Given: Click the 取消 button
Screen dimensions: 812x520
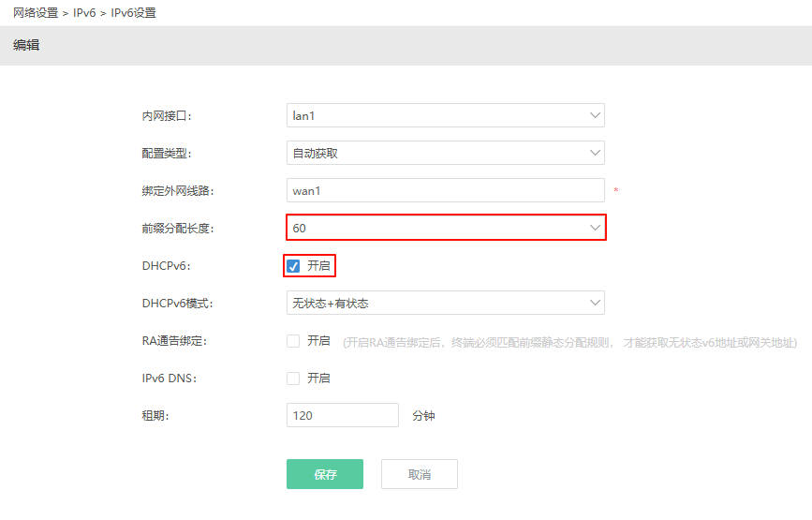Looking at the screenshot, I should coord(420,474).
